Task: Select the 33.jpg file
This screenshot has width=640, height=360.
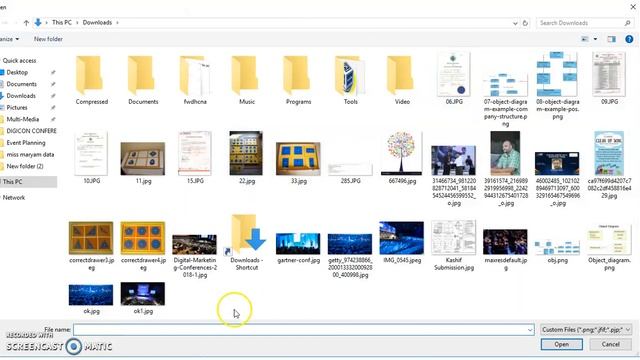Action: click(298, 162)
